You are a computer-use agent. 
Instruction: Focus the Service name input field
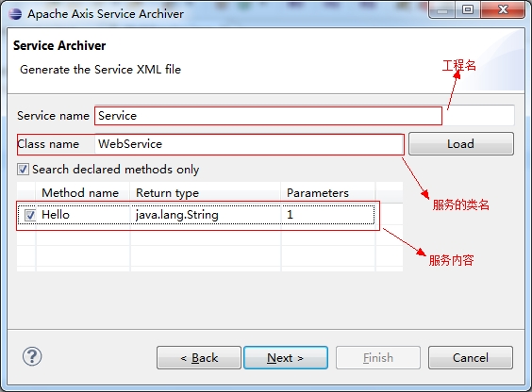305,116
